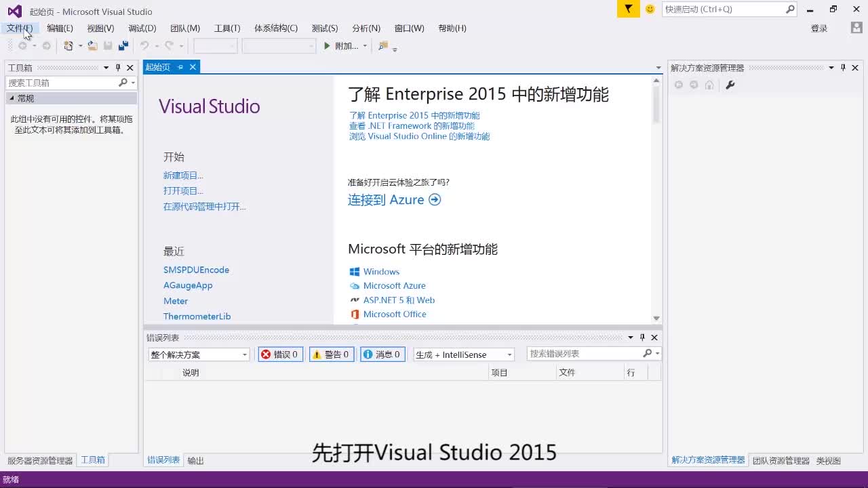Open the 错误列表 window options dropdown
Image resolution: width=868 pixels, height=488 pixels.
631,338
